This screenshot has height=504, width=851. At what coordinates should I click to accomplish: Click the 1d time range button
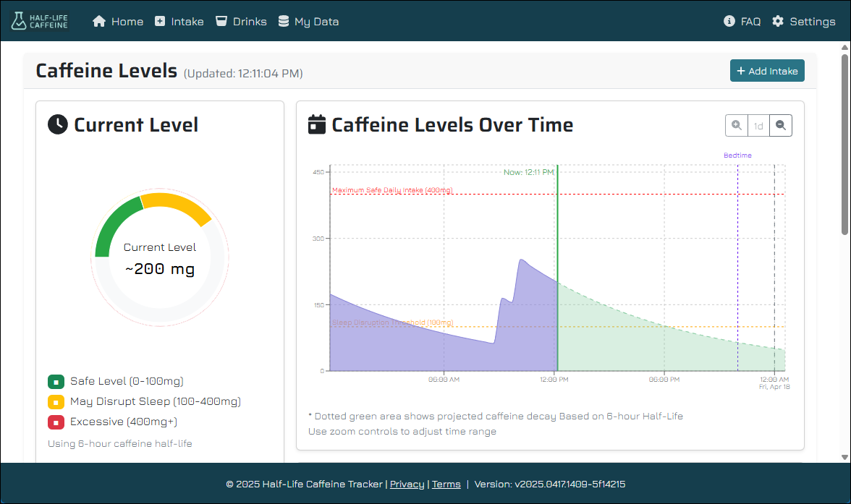(758, 125)
